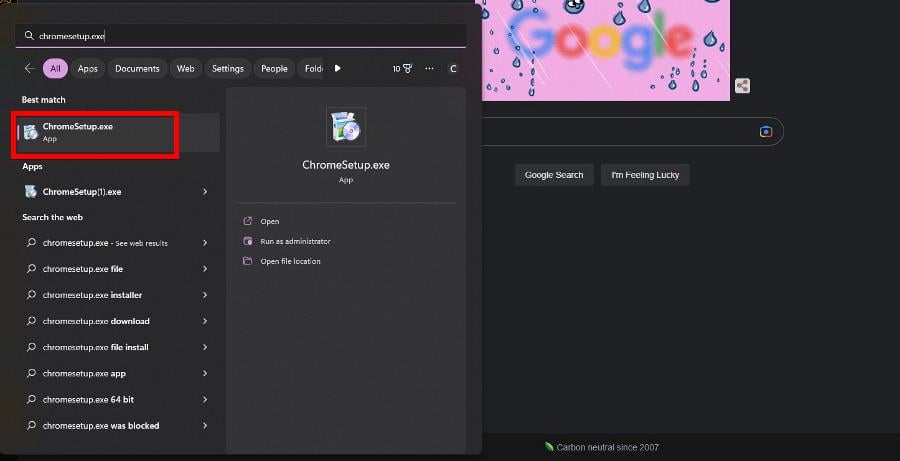Open 'chromesetup.exe - See web results' suggestion
The width and height of the screenshot is (900, 461).
click(116, 243)
